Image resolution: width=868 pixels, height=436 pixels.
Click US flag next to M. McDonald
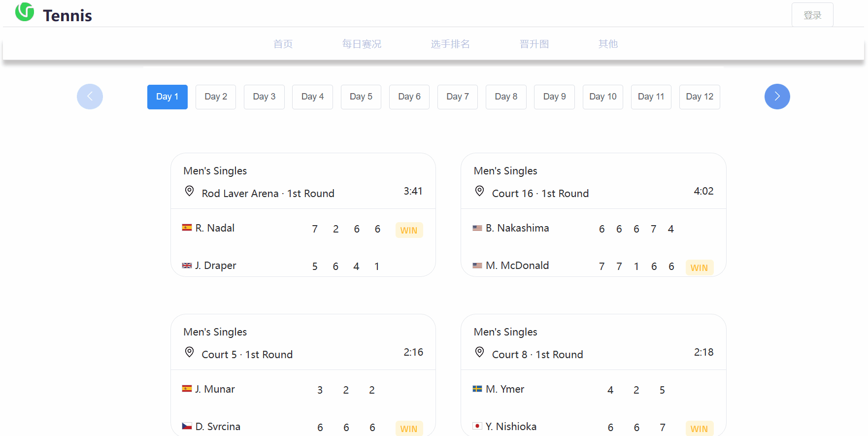click(477, 266)
